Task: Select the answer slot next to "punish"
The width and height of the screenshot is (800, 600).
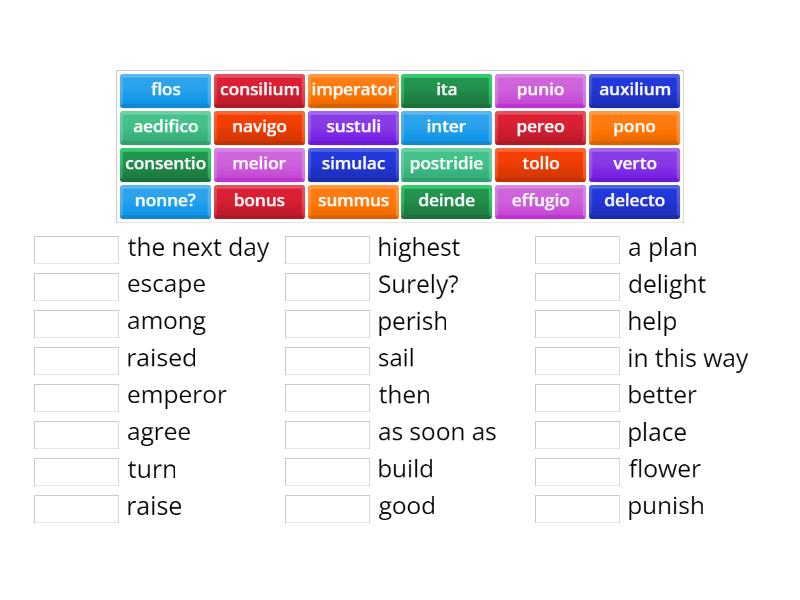Action: pyautogui.click(x=577, y=507)
